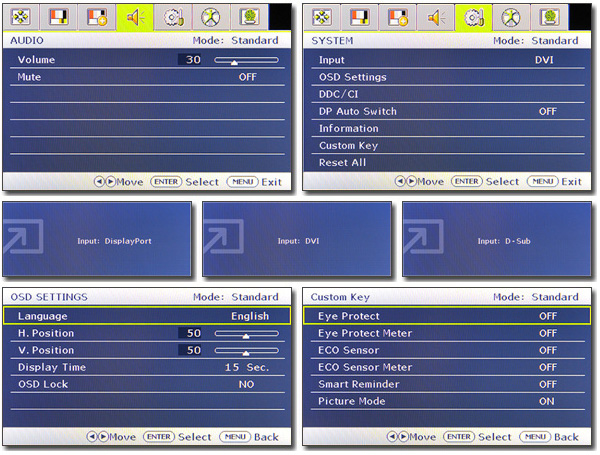Image resolution: width=600 pixels, height=455 pixels.
Task: Click MENU Back button in Custom Key footer
Action: click(549, 437)
